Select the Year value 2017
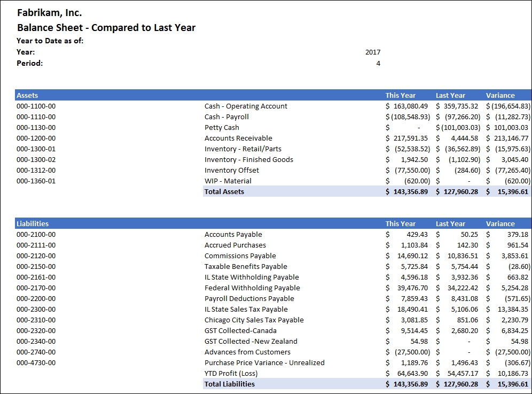The width and height of the screenshot is (532, 394). tap(373, 52)
